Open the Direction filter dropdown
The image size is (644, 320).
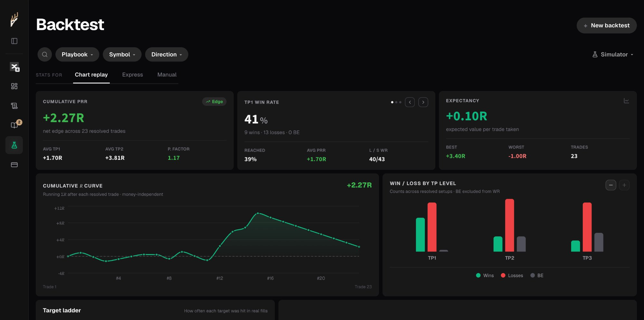click(x=166, y=54)
